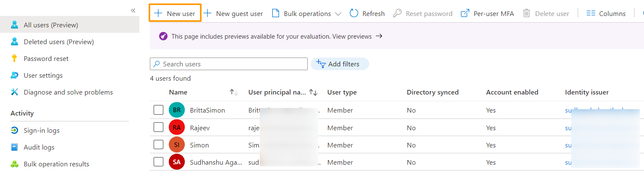Click the Columns icon
The image size is (644, 176).
pyautogui.click(x=591, y=13)
